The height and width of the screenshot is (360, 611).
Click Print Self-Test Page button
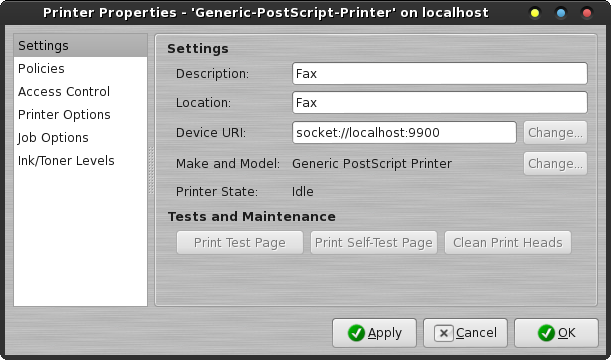tap(374, 243)
